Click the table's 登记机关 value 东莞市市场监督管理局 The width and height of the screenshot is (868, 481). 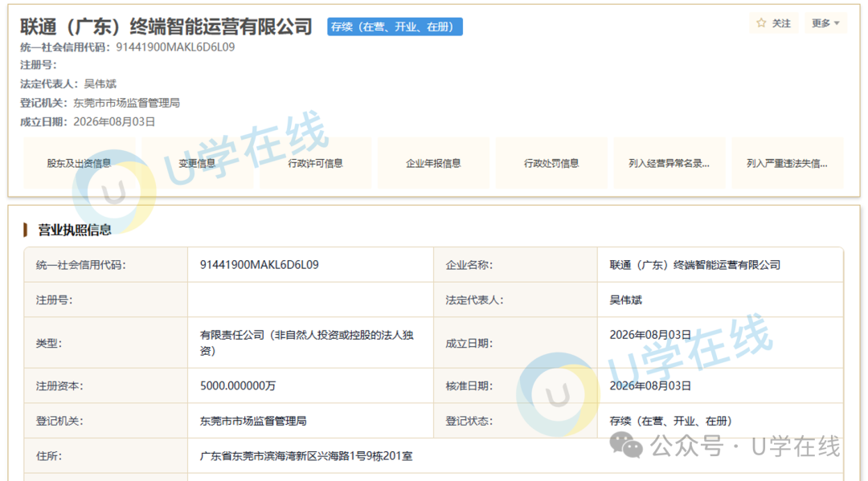point(253,422)
